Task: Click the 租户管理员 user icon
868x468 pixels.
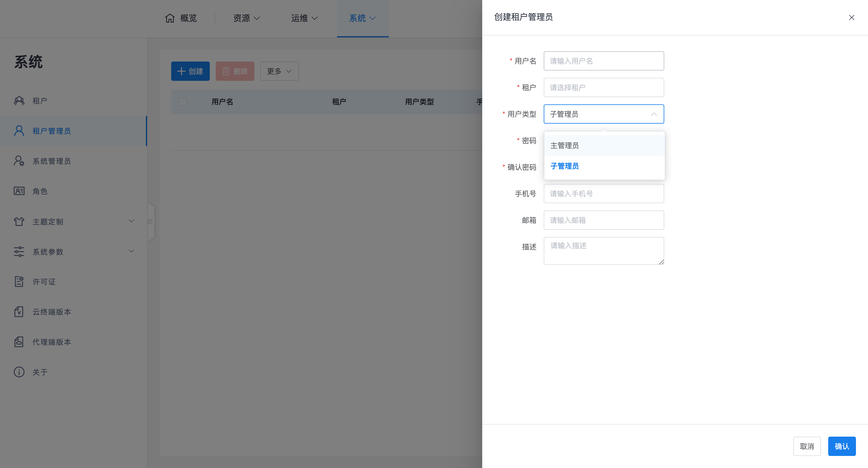Action: [19, 131]
